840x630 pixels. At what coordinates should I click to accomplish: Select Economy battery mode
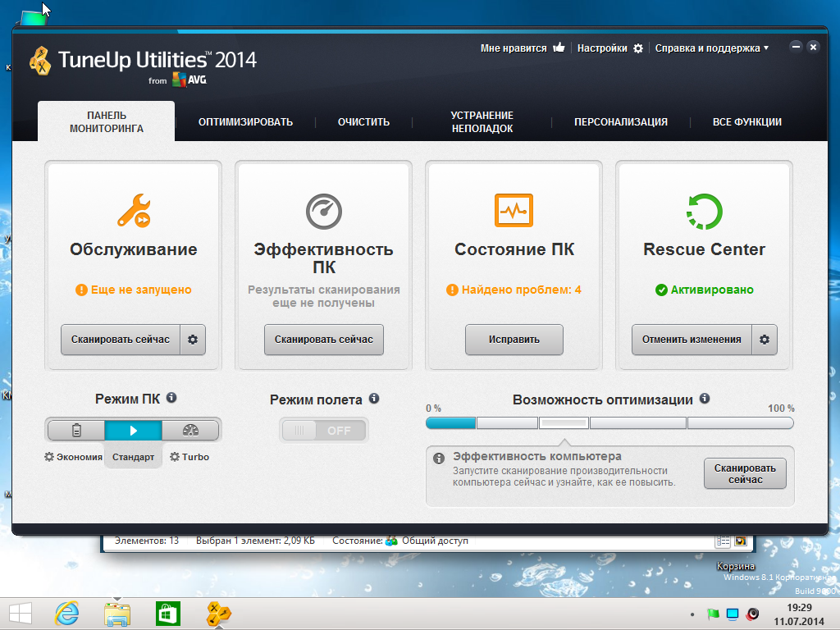(76, 430)
